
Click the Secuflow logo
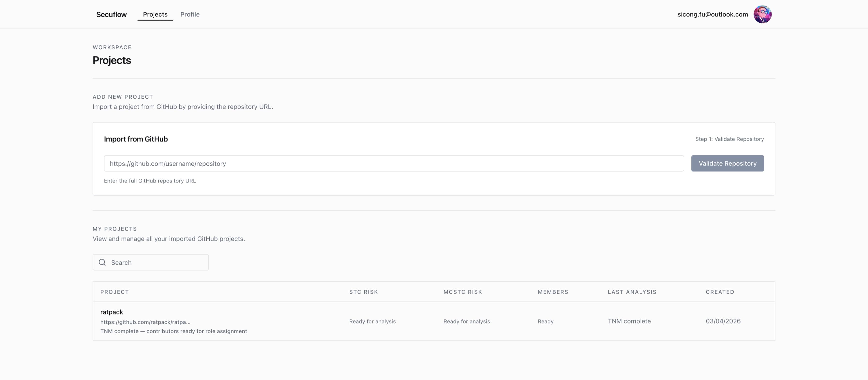(111, 15)
